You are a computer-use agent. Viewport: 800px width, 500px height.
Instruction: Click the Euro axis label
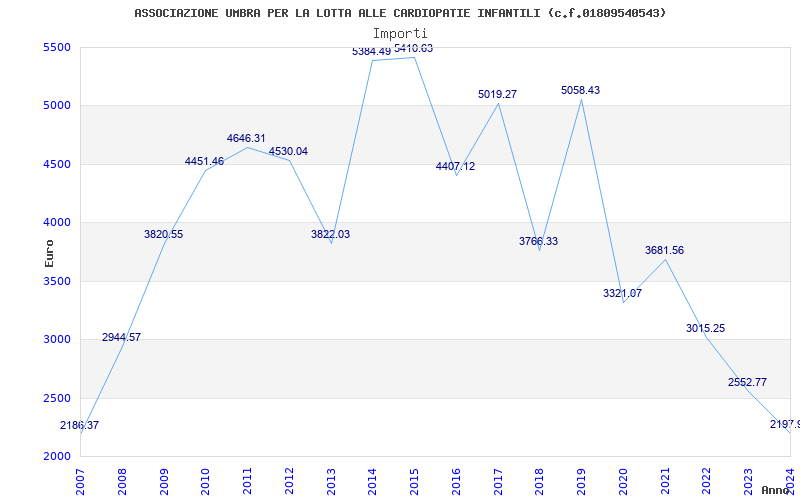[x=49, y=254]
